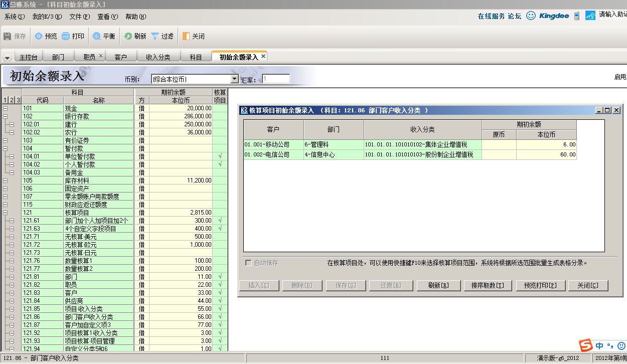Open the tab list dropdown arrow before 主控台
627x364 pixels.
(7, 58)
